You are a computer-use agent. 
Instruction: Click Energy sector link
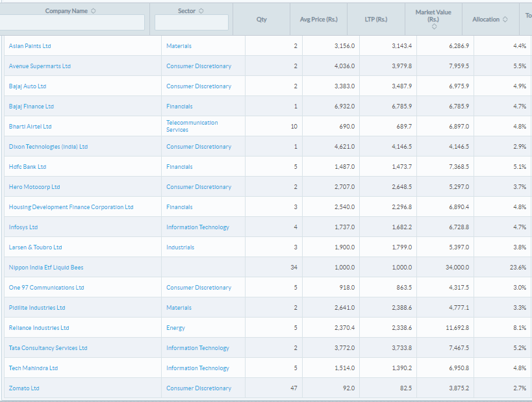pos(176,328)
